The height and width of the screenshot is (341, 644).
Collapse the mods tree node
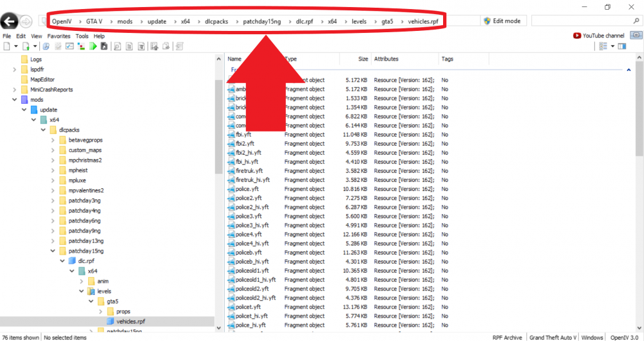click(14, 99)
